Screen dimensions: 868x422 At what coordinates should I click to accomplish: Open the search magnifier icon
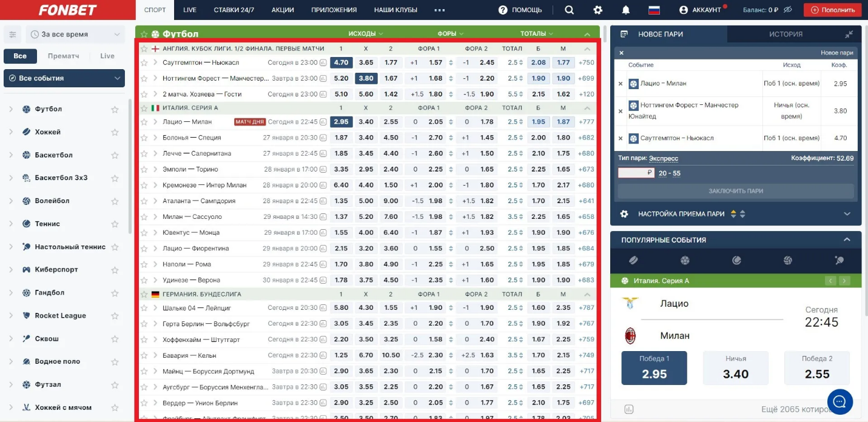coord(569,10)
